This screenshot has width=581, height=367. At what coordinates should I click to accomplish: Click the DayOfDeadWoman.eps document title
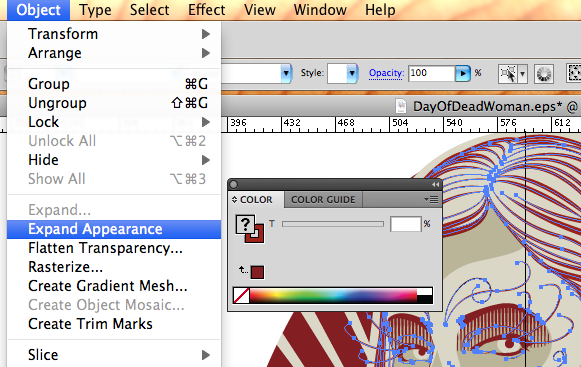tap(487, 107)
